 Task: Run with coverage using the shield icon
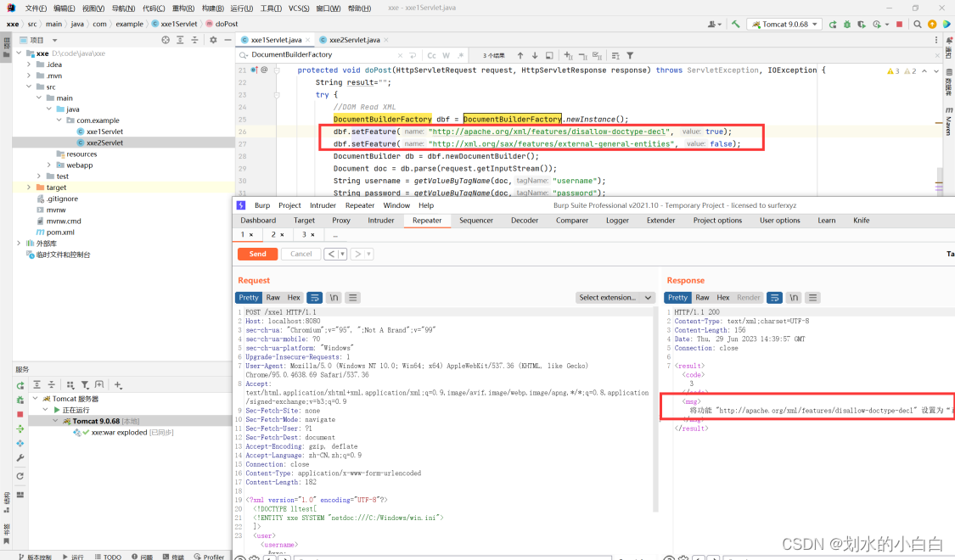(862, 25)
